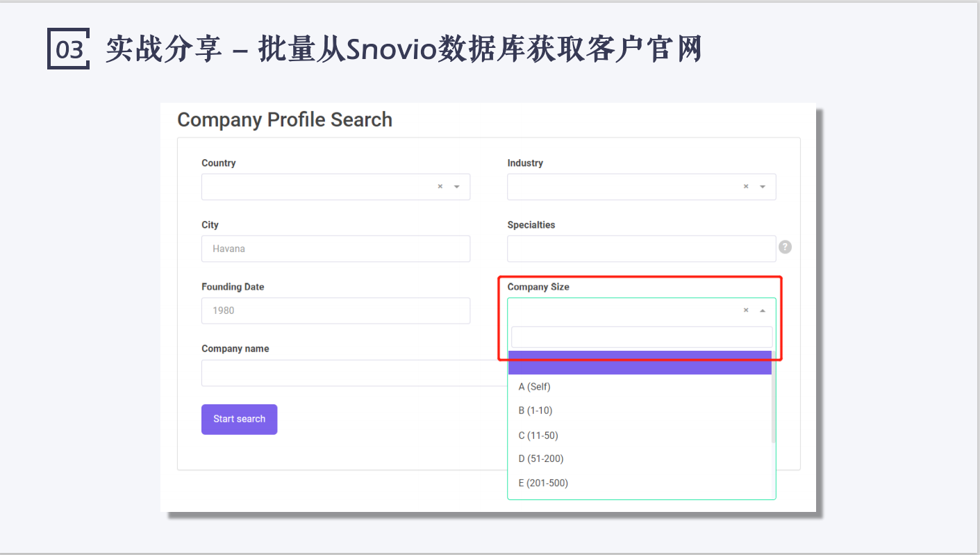Choose the A (Self) company size

(640, 387)
